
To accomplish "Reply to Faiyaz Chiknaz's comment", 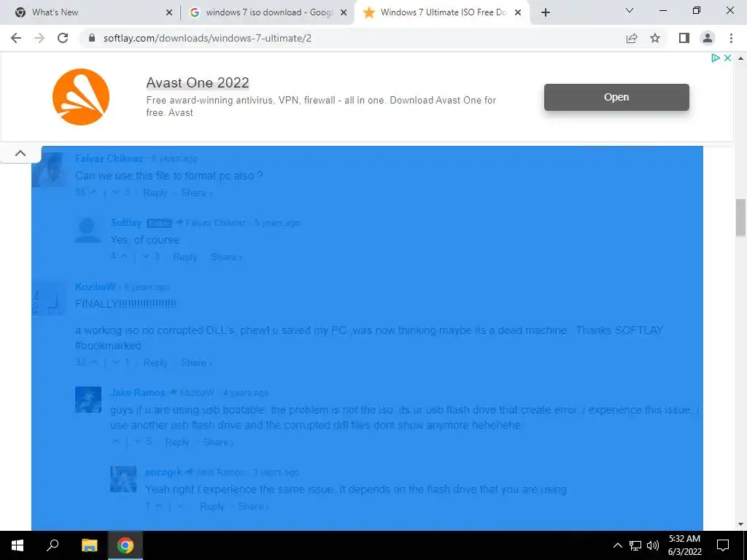I will (x=155, y=192).
